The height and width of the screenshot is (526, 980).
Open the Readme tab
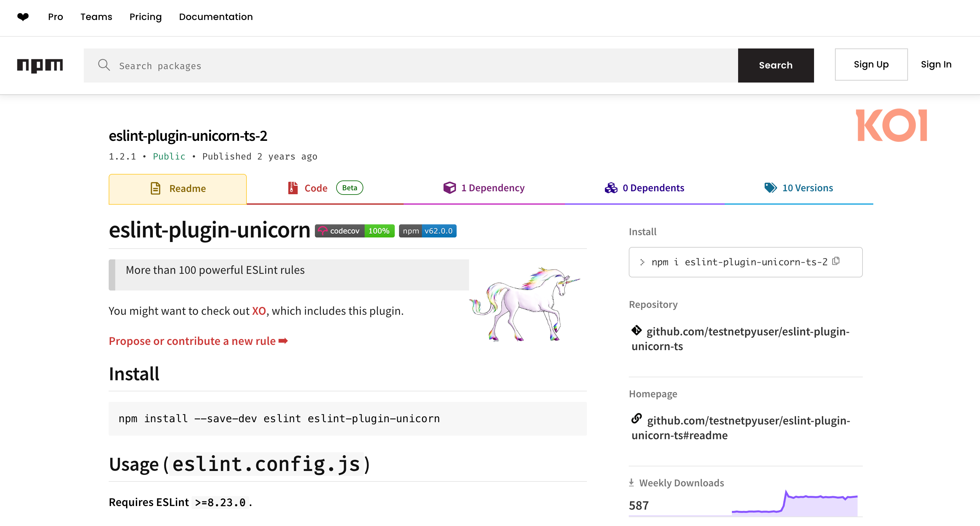tap(178, 189)
